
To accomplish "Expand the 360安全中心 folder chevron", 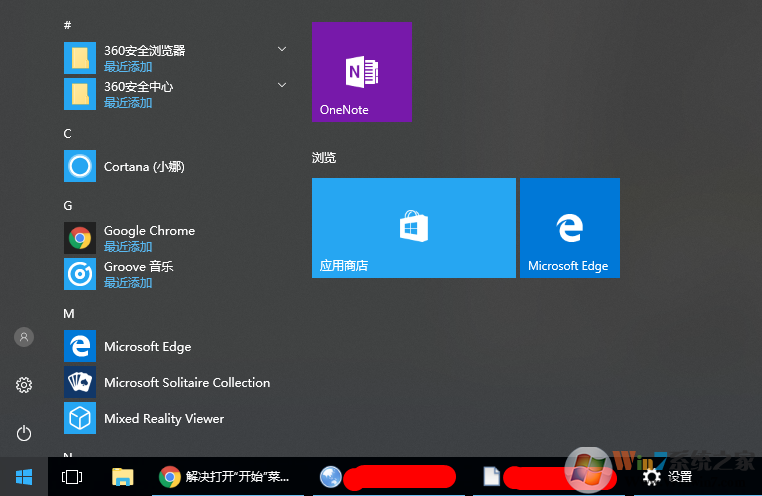I will click(x=282, y=85).
